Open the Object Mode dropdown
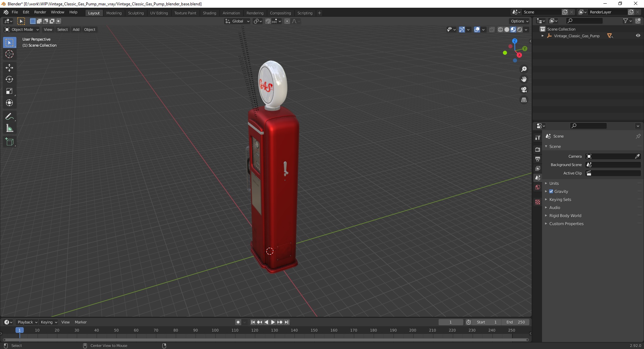This screenshot has width=644, height=349. (22, 30)
